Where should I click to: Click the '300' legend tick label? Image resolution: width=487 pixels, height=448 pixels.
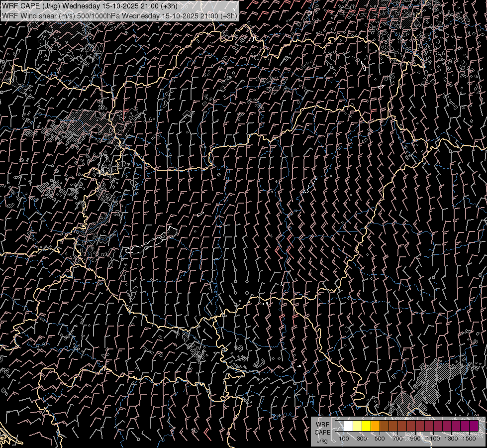(x=362, y=439)
